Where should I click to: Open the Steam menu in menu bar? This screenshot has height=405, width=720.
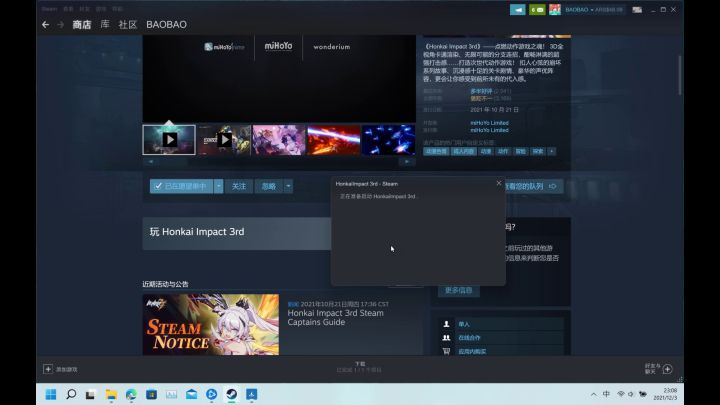point(49,9)
